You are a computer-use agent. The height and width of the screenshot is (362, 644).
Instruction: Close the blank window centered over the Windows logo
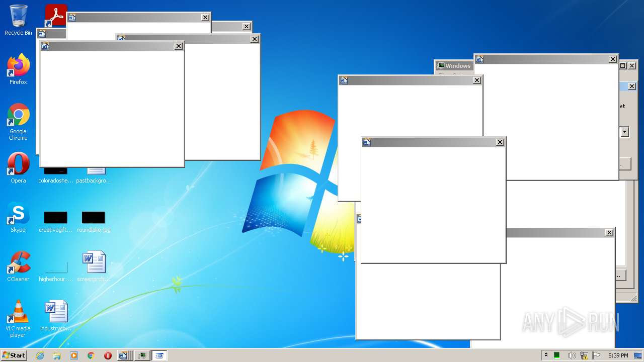pos(500,142)
